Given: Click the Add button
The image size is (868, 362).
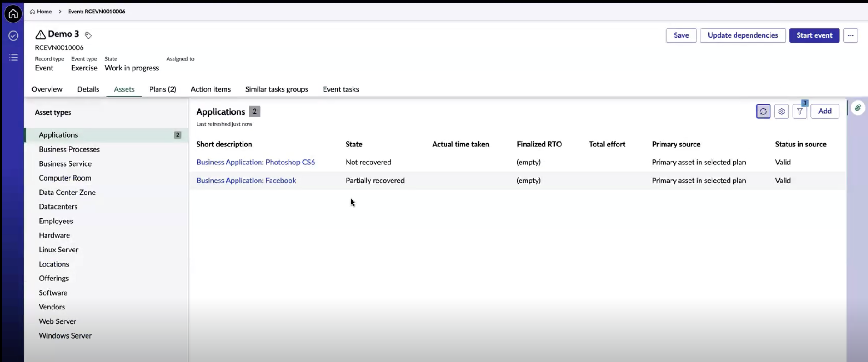Looking at the screenshot, I should 825,111.
